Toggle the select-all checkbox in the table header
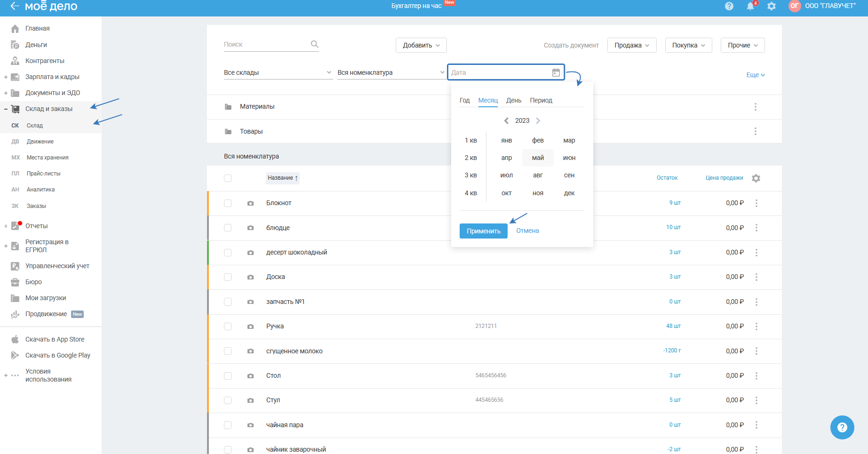The width and height of the screenshot is (868, 454). (x=228, y=178)
